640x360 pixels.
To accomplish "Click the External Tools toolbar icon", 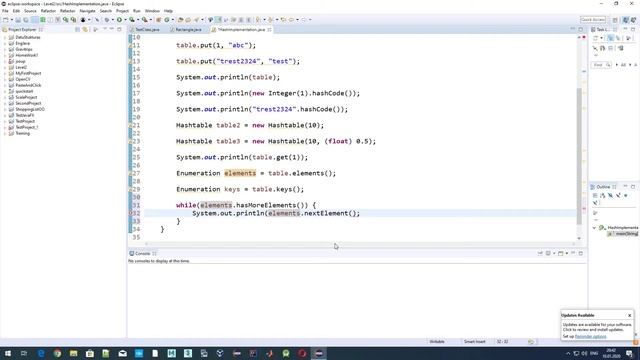I will click(144, 20).
